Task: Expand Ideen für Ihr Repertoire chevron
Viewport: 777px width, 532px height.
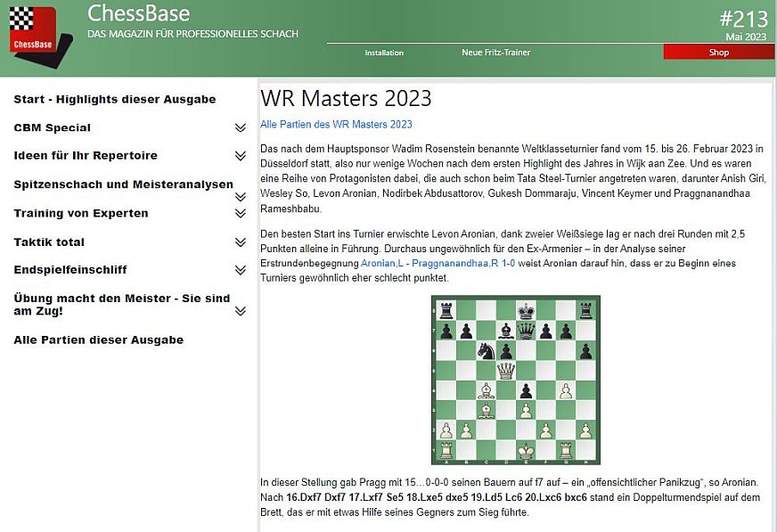Action: (240, 156)
